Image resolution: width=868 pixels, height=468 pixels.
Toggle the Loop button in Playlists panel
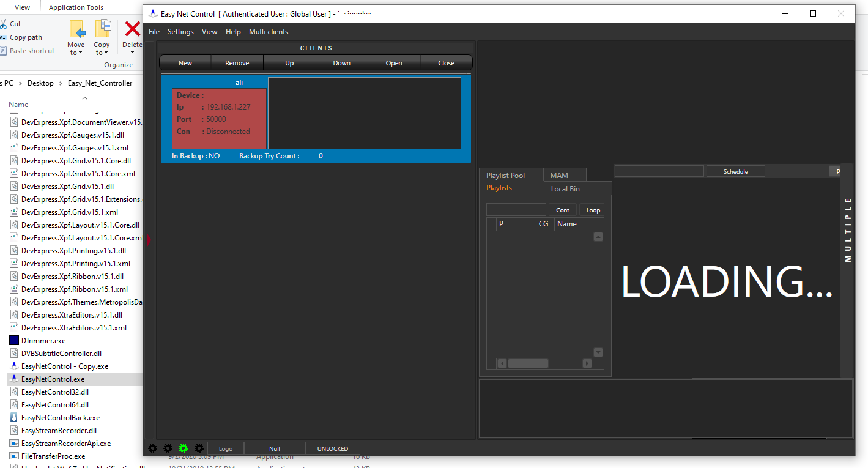[593, 210]
